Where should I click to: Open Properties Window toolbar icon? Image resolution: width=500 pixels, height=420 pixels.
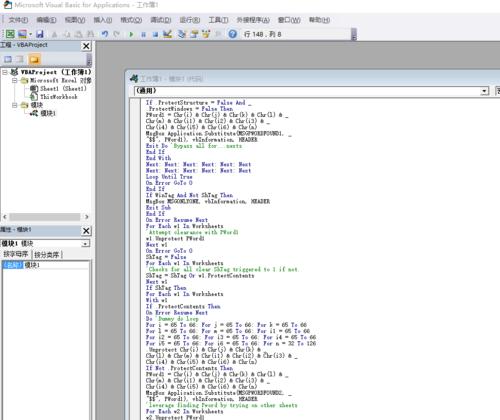tap(194, 34)
